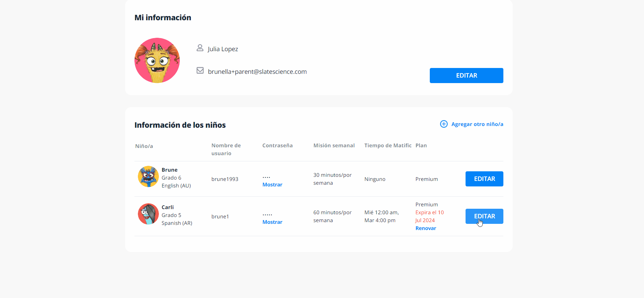Click Brune's blue monster avatar
The width and height of the screenshot is (644, 298).
(148, 176)
